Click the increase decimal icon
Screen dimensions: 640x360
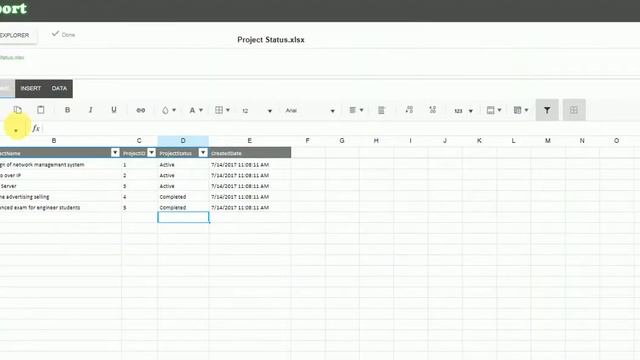point(409,110)
